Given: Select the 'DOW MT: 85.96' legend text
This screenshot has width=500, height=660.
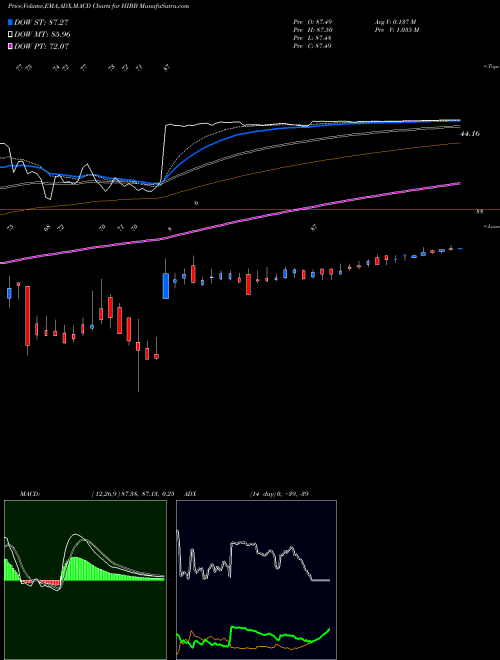Looking at the screenshot, I should tap(42, 35).
